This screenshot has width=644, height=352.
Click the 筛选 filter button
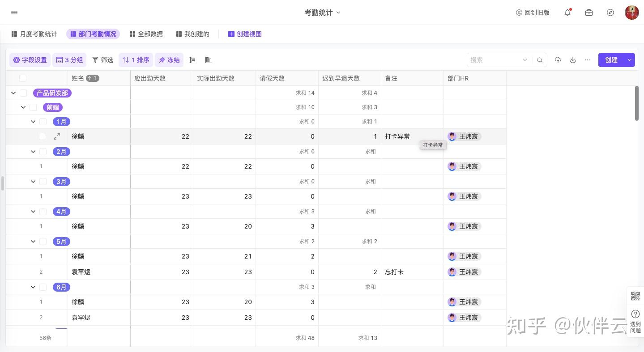point(102,60)
